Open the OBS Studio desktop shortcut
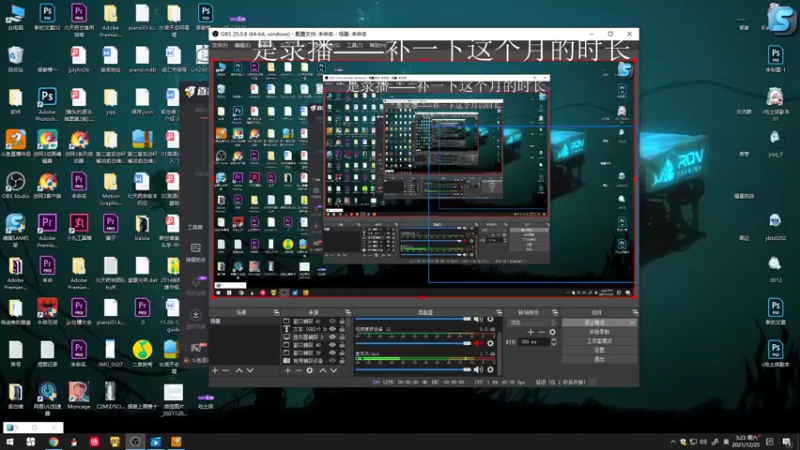The height and width of the screenshot is (450, 800). [15, 185]
